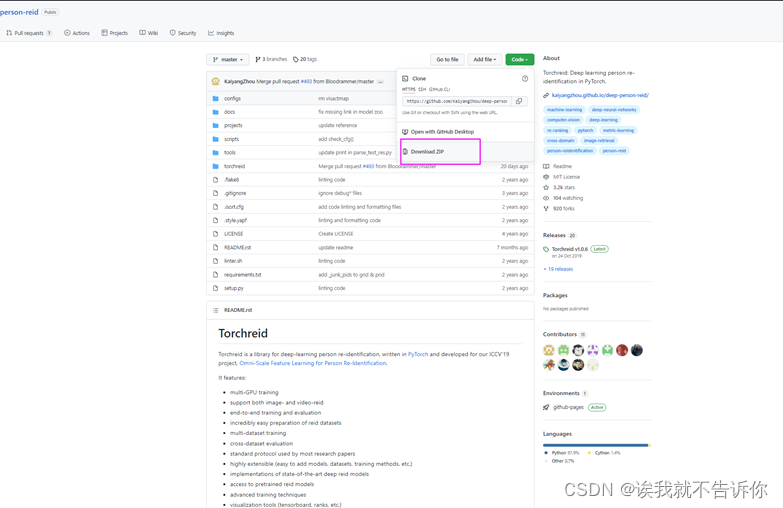View the 920 forks link
This screenshot has width=783, height=508.
(x=559, y=208)
